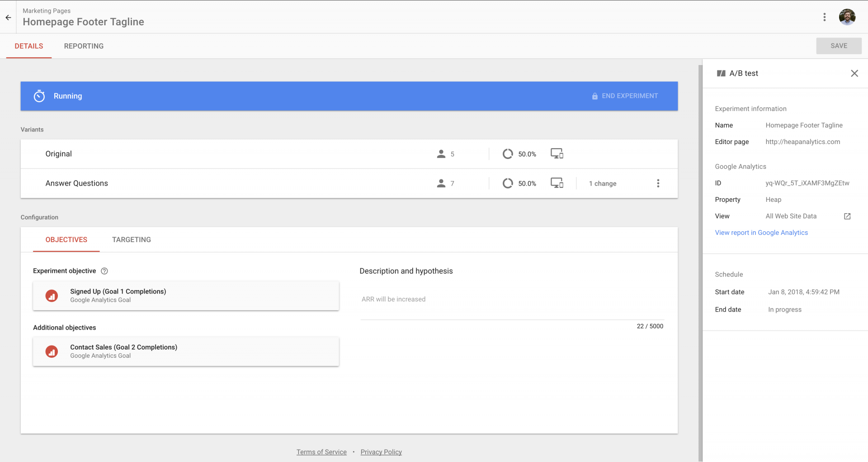Screen dimensions: 868x462
Task: Click the In progress end date value
Action: point(784,310)
